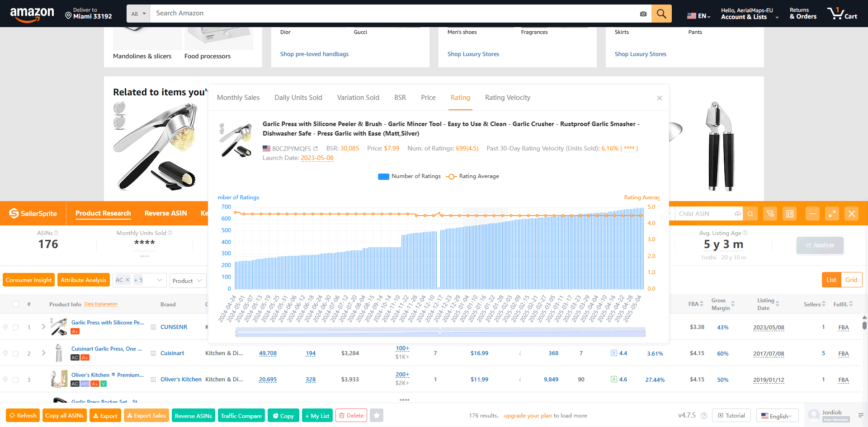
Task: Check the checkbox for row 3 Oliver's Kitchen
Action: click(x=15, y=380)
